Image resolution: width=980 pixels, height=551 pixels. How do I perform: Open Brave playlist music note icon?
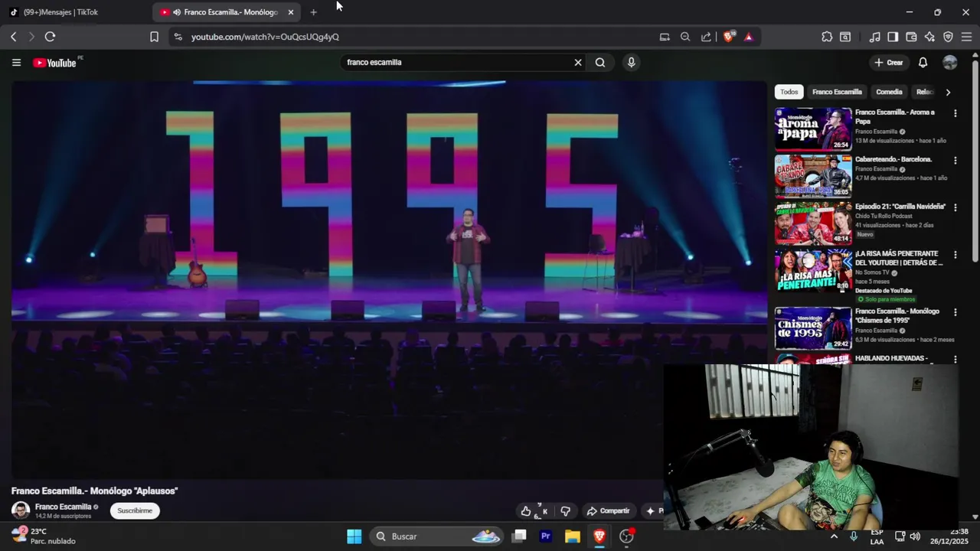coord(874,37)
